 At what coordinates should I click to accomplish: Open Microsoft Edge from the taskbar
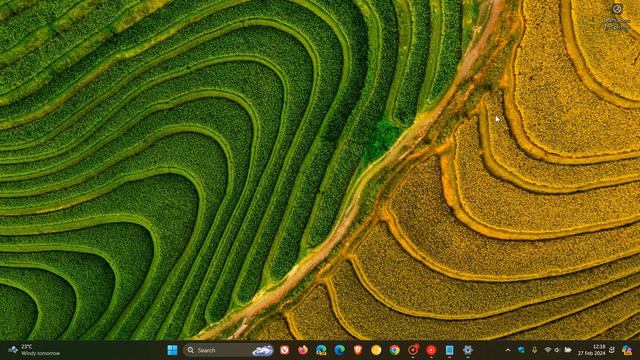[x=340, y=350]
